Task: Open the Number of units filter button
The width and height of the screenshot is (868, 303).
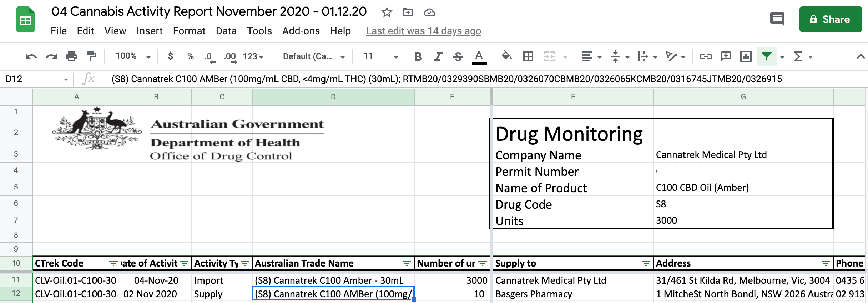Action: (x=482, y=263)
